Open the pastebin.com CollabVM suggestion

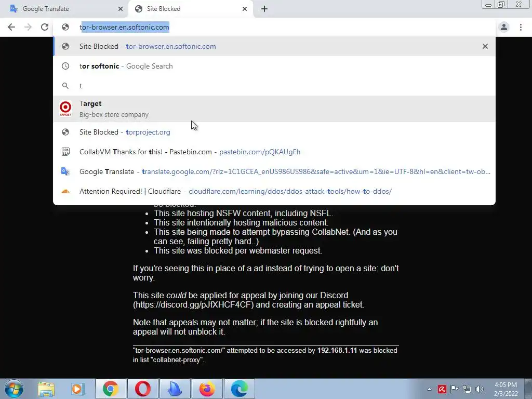tap(274, 152)
